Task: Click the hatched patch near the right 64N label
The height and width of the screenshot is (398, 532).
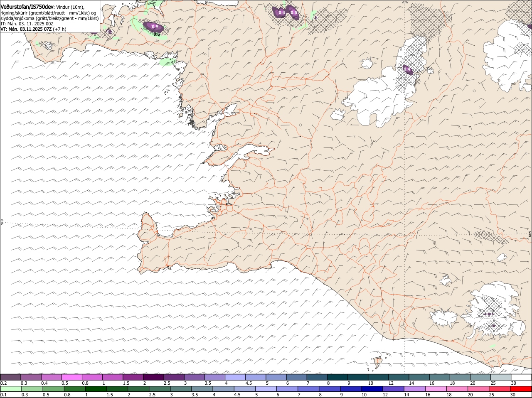Action: click(x=491, y=237)
